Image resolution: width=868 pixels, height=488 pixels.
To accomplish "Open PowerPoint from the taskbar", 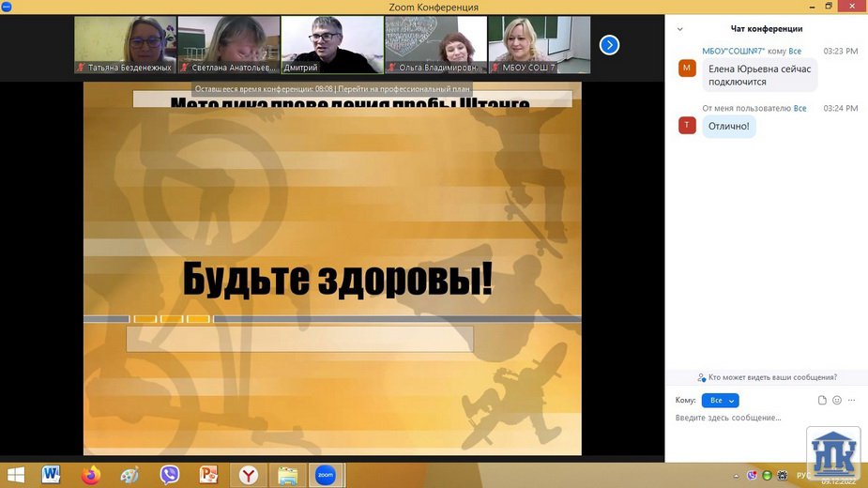I will pyautogui.click(x=208, y=475).
